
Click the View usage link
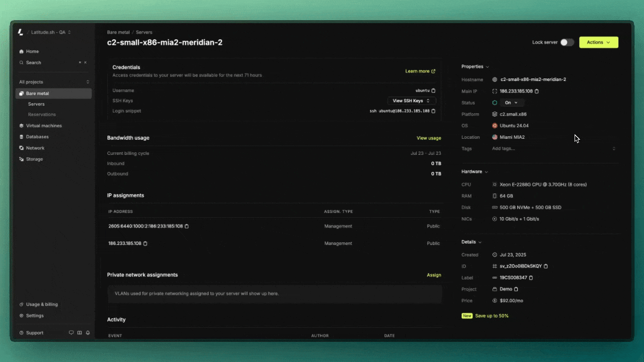429,138
